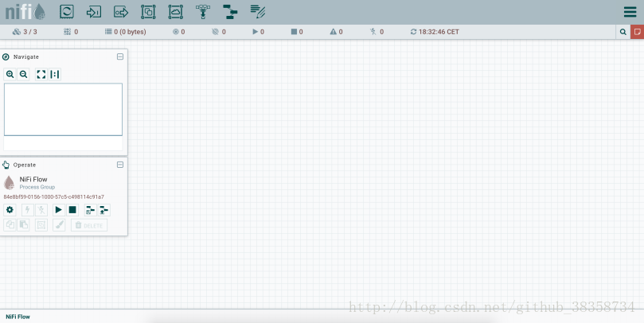Click the Navigate panel title
Screen dimensions: 644x323
click(26, 56)
